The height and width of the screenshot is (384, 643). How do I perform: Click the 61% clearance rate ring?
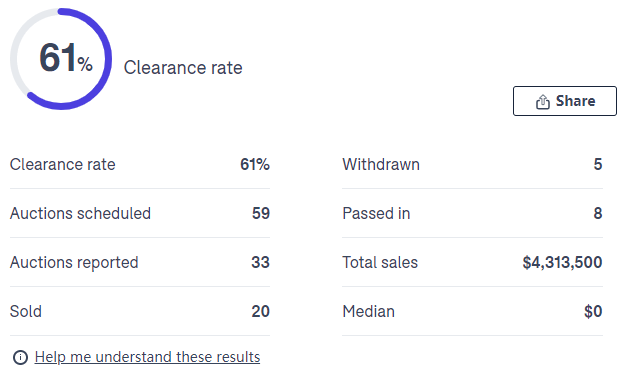pyautogui.click(x=61, y=59)
